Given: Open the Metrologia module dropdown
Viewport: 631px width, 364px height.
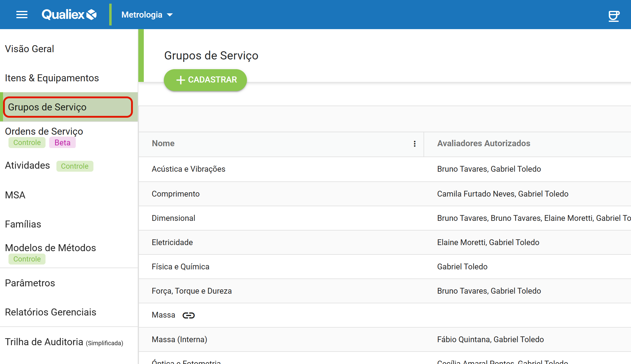Looking at the screenshot, I should pyautogui.click(x=147, y=15).
